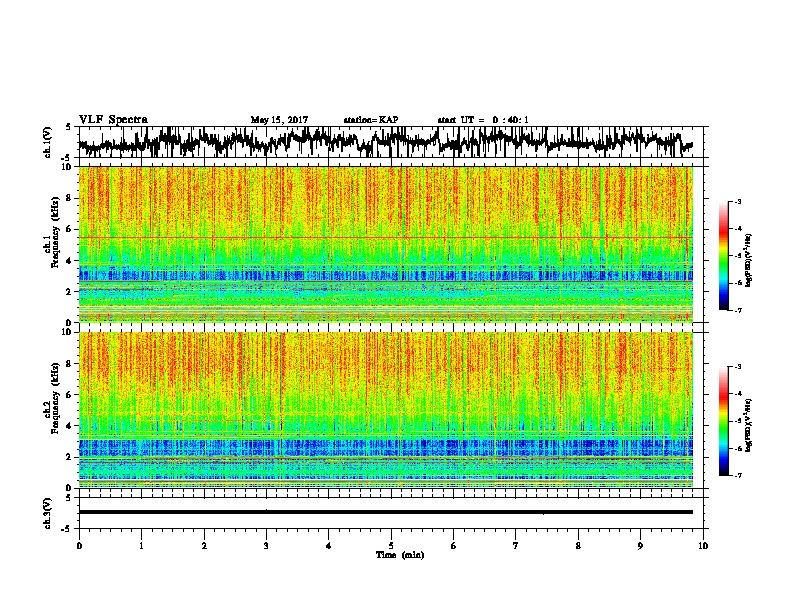
Task: Click the "8" tick on ch.1 frequency axis
Action: click(x=70, y=198)
